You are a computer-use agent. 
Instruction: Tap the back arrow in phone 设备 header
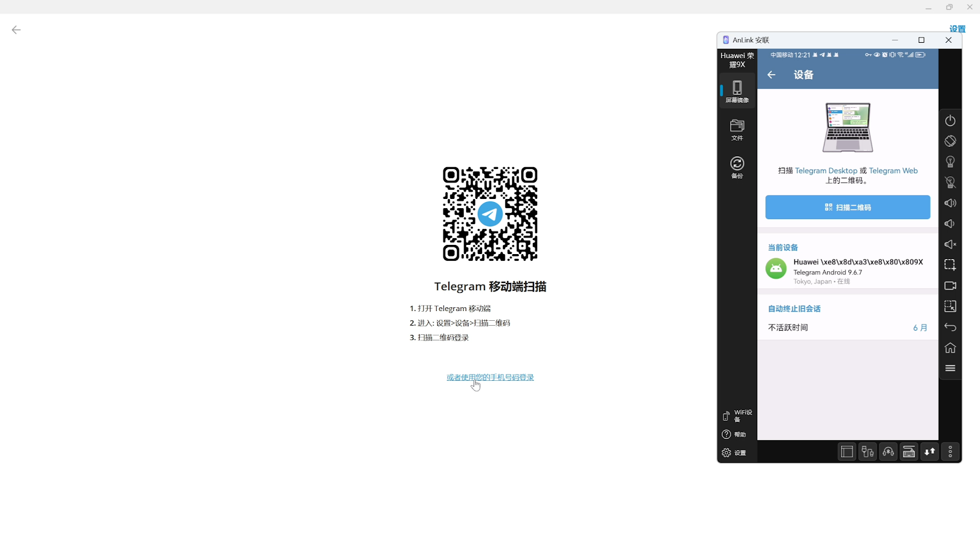(x=771, y=75)
